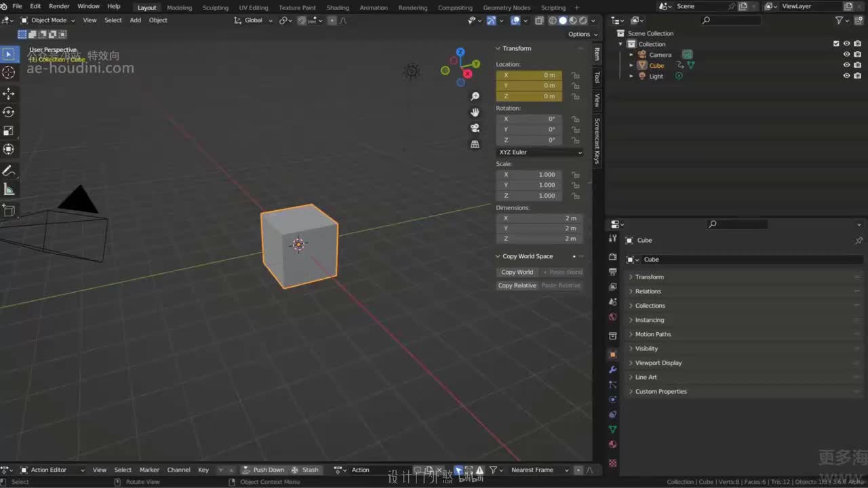The image size is (868, 488).
Task: Select the Annotate pencil tool
Action: 9,171
